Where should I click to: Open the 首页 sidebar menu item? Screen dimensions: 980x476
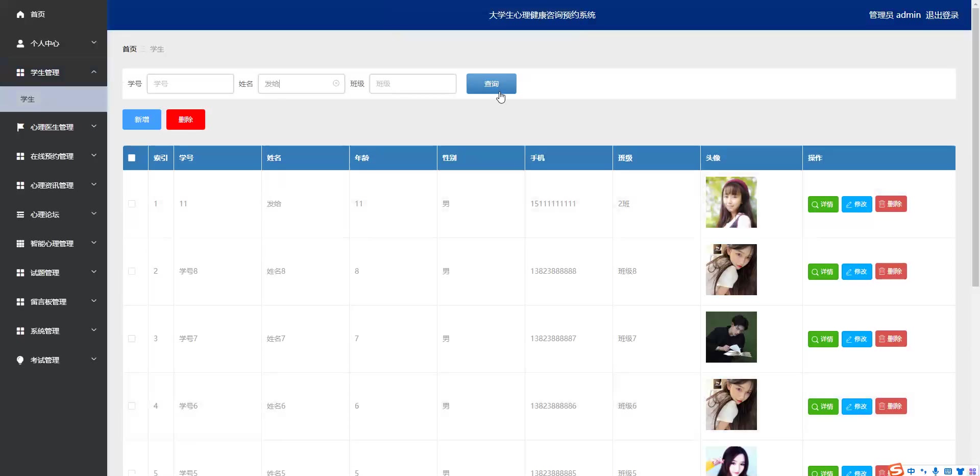pyautogui.click(x=54, y=14)
